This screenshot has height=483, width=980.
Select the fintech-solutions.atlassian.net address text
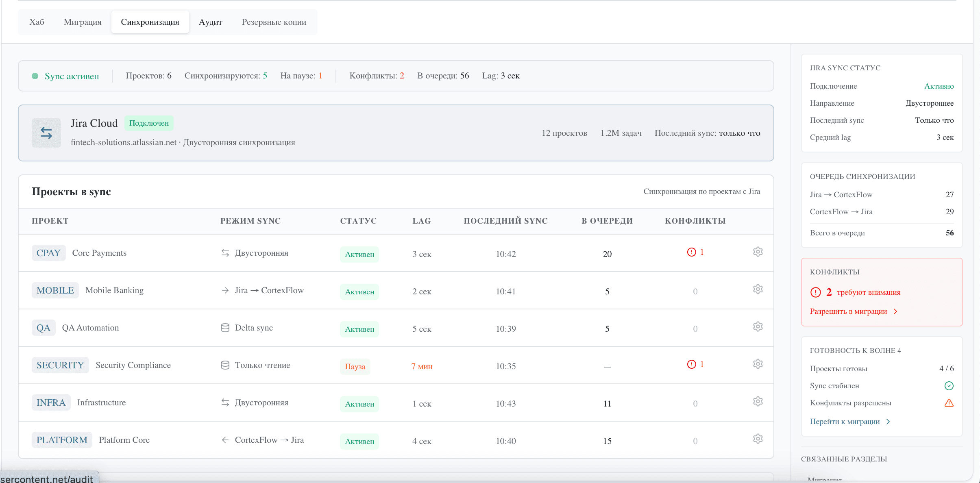123,142
